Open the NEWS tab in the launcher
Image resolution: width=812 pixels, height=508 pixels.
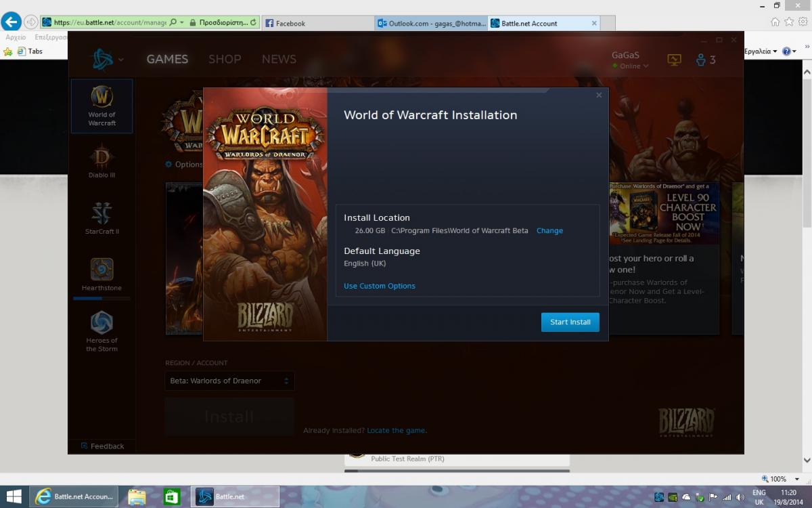point(279,59)
